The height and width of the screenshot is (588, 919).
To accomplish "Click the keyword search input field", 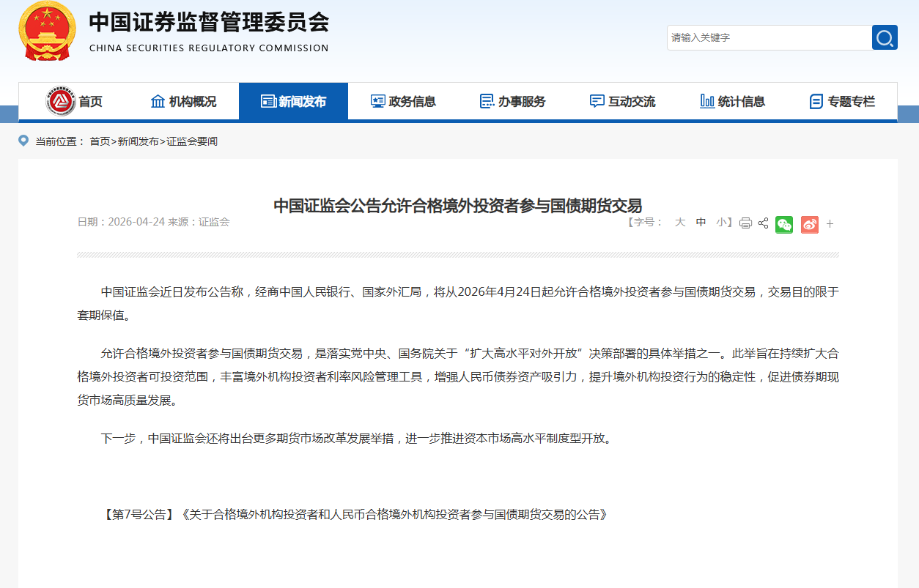I will coord(768,37).
